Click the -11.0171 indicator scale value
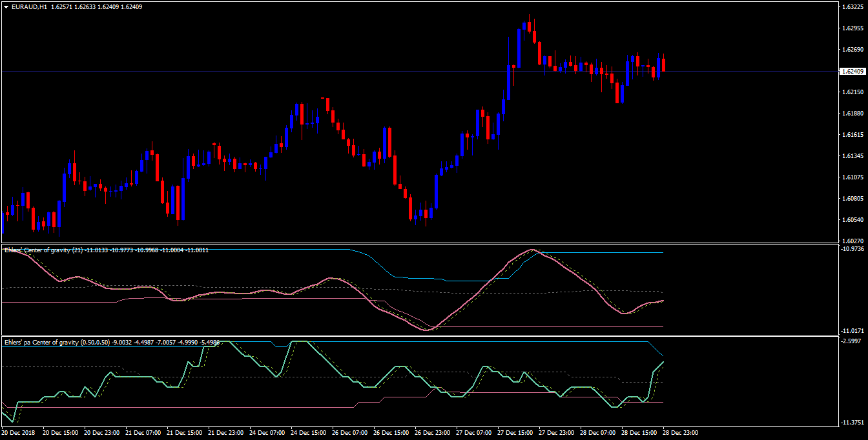The height and width of the screenshot is (440, 868). pos(854,331)
